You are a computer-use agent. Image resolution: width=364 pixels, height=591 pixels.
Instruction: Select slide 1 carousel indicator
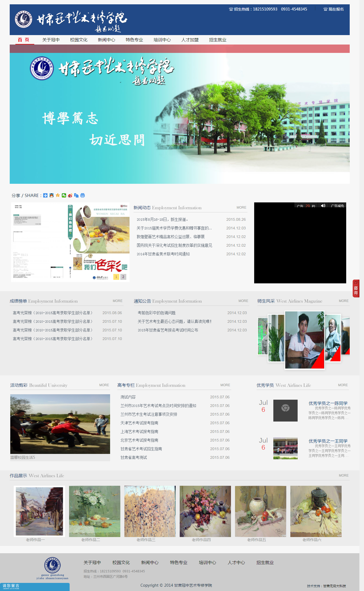click(116, 277)
